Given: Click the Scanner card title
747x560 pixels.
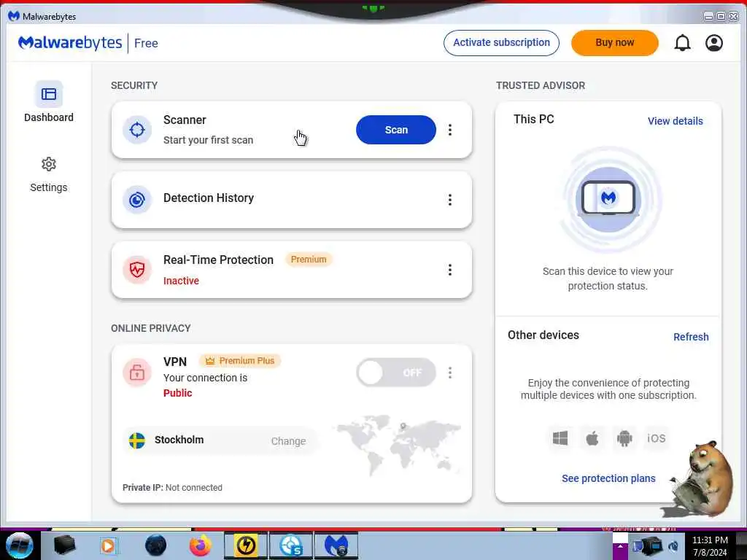Looking at the screenshot, I should (185, 120).
